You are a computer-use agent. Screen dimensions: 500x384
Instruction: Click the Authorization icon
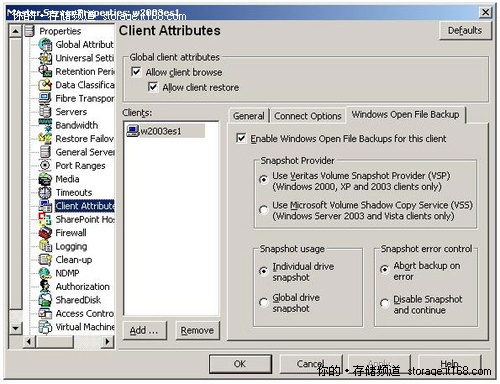(x=45, y=286)
